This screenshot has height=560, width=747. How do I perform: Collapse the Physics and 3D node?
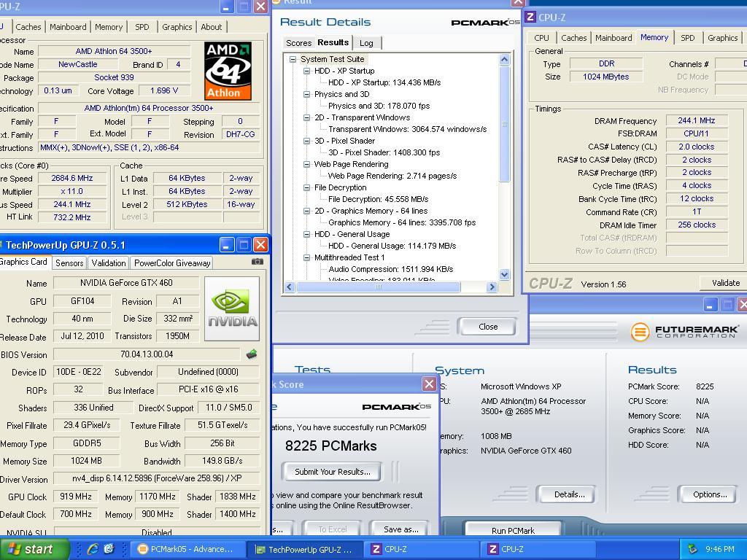coord(307,94)
